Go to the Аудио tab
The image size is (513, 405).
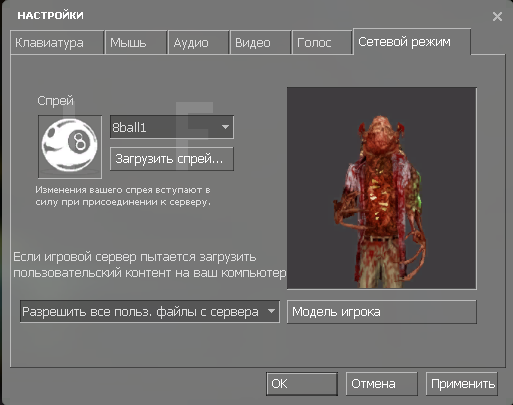click(x=199, y=42)
